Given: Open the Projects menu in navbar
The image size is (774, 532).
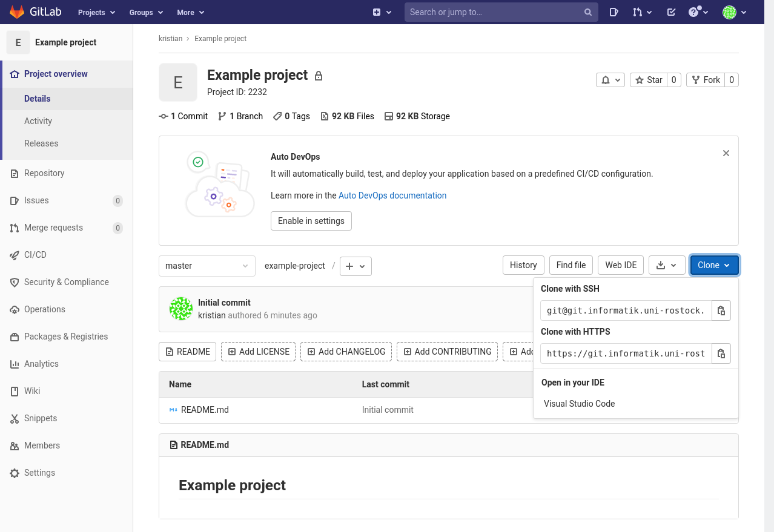Looking at the screenshot, I should [96, 12].
